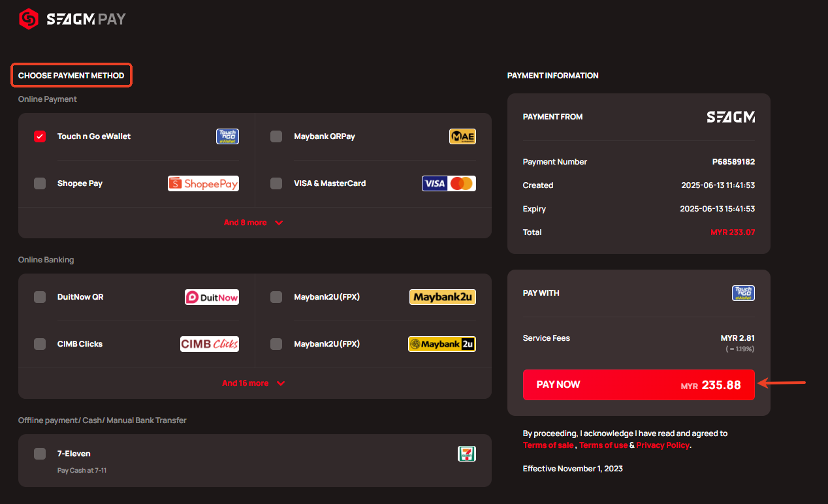The height and width of the screenshot is (504, 828).
Task: Click the Created timestamp 2025-06-13 11:41:53
Action: 718,185
